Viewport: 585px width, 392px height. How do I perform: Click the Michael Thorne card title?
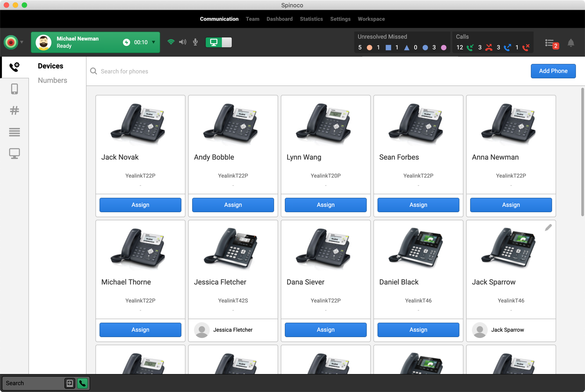(126, 282)
